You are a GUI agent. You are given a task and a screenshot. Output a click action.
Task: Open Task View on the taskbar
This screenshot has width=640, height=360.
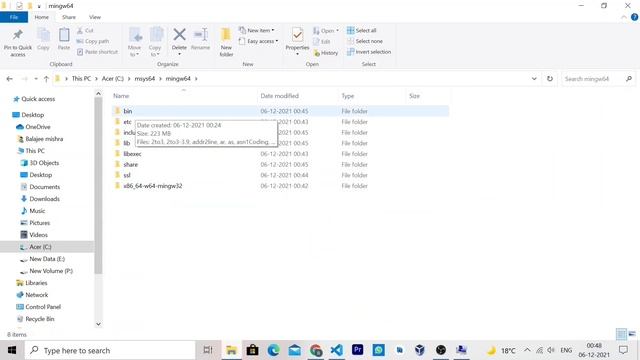pos(208,350)
